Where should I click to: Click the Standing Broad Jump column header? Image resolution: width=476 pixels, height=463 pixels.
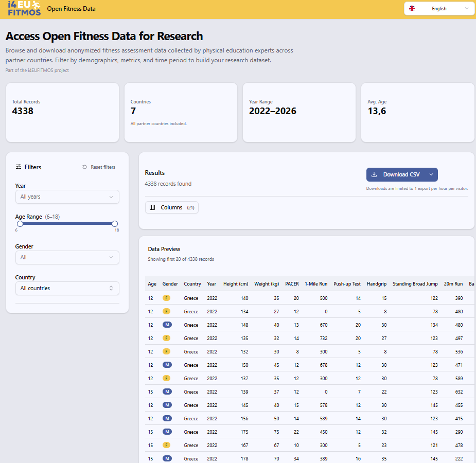pyautogui.click(x=415, y=284)
